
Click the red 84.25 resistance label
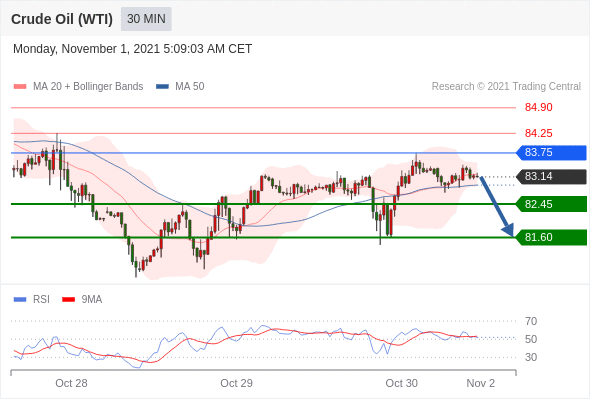[x=538, y=133]
